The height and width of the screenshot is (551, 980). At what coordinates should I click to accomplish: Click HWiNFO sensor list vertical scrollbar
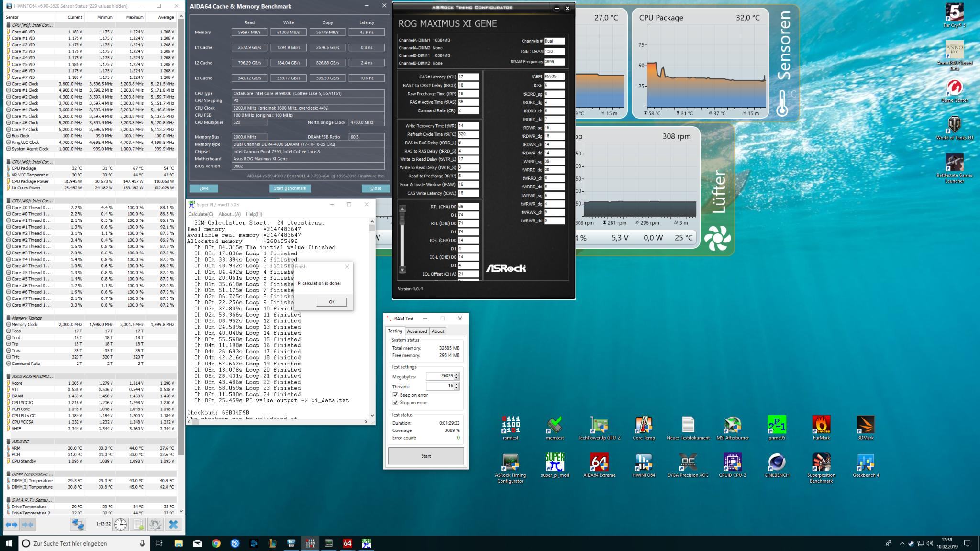tap(181, 263)
